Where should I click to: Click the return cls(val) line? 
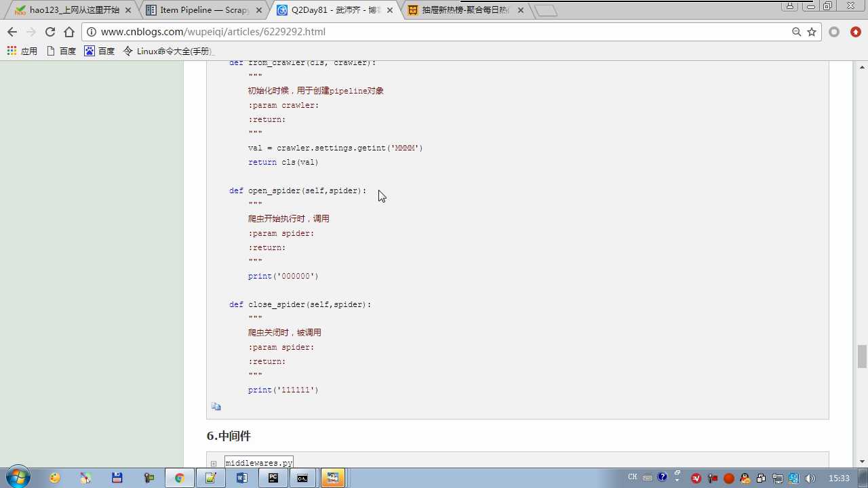click(283, 162)
